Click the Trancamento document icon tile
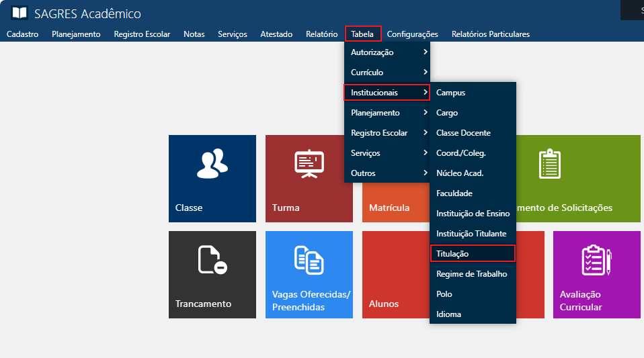The width and height of the screenshot is (644, 358). (212, 274)
